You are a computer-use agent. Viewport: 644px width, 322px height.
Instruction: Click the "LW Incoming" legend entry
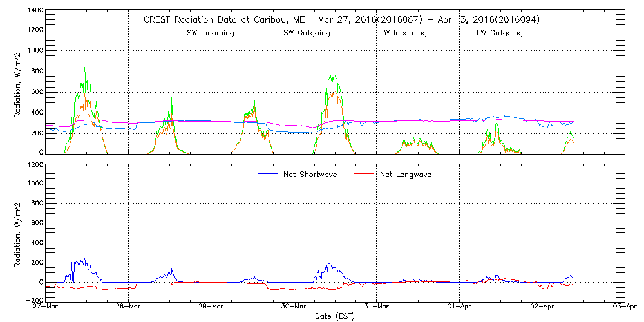403,33
